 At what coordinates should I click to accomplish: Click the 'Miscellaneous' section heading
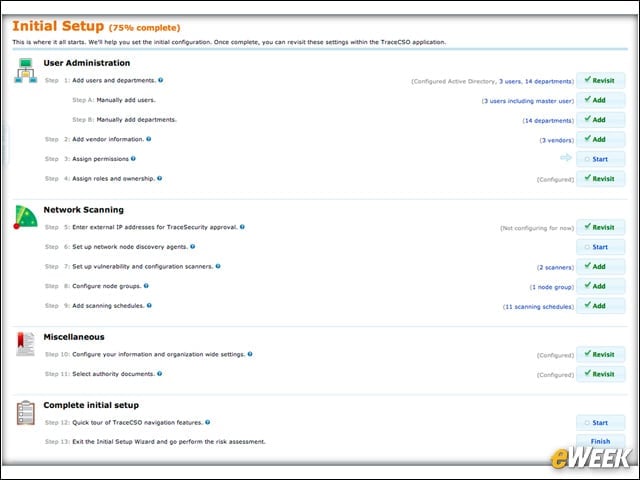[x=74, y=337]
